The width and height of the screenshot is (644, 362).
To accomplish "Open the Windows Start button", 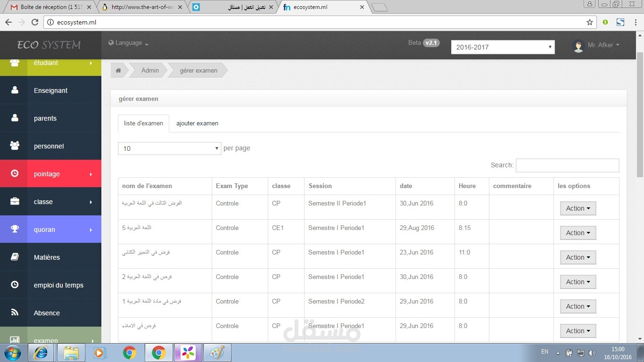I will (x=12, y=352).
